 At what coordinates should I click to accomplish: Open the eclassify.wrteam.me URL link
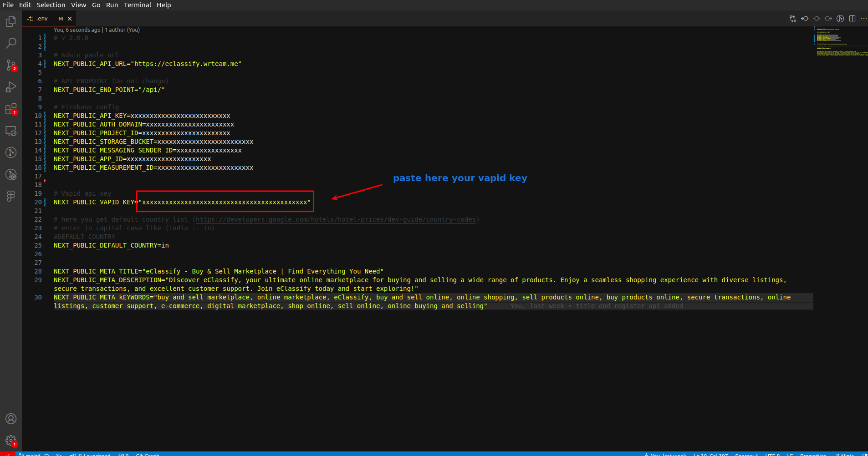pos(186,64)
